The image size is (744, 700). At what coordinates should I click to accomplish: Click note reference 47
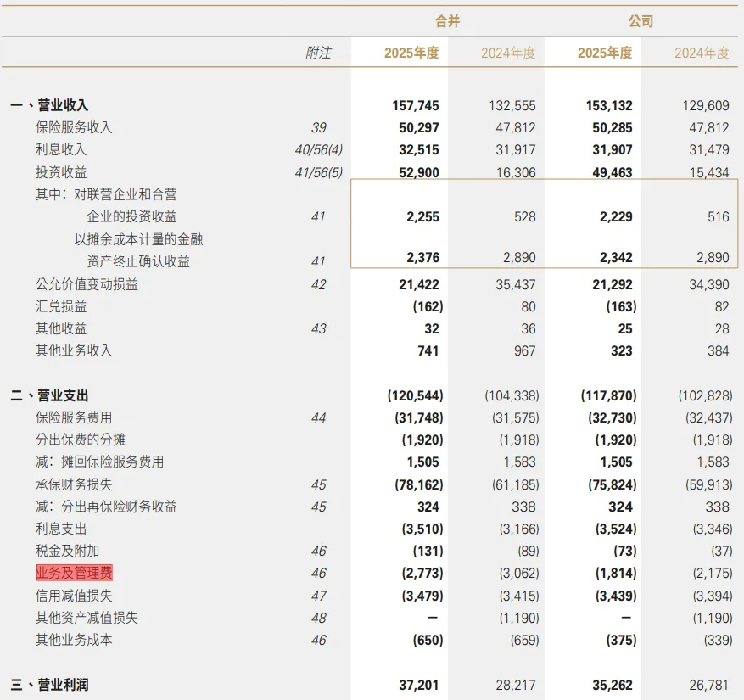point(318,596)
